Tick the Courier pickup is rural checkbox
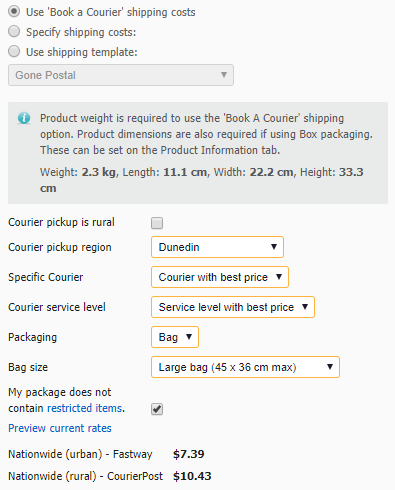 click(x=157, y=223)
